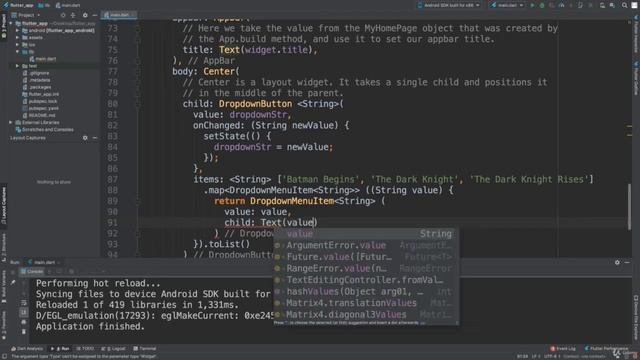Open Project panel gear settings
The image size is (640, 360).
coord(85,15)
